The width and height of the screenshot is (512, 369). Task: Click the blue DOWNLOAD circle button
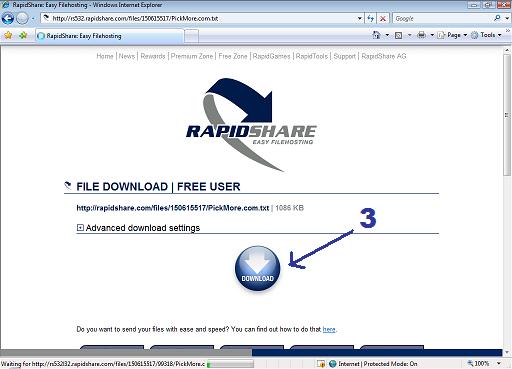point(257,269)
